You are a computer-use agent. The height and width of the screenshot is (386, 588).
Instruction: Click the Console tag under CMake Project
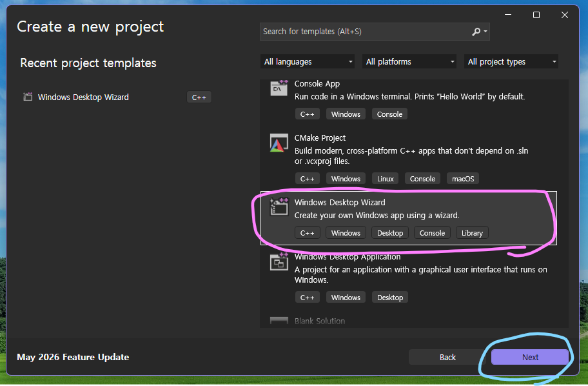[x=422, y=179]
